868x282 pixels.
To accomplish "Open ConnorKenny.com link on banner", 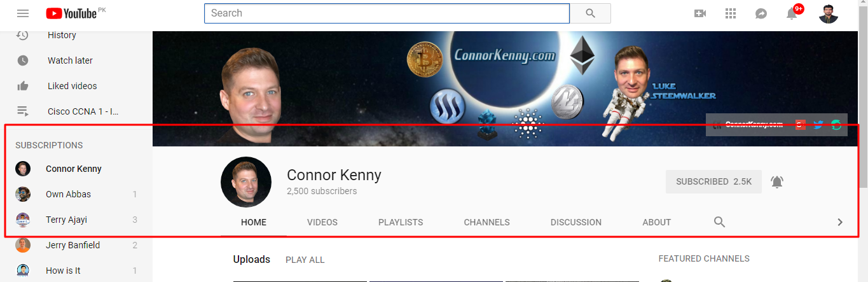I will (x=754, y=125).
